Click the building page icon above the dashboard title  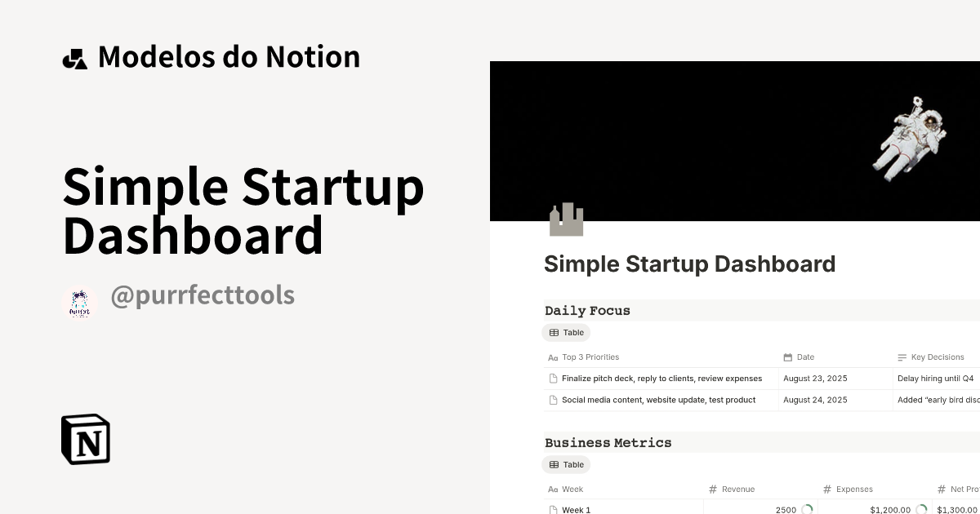click(566, 219)
